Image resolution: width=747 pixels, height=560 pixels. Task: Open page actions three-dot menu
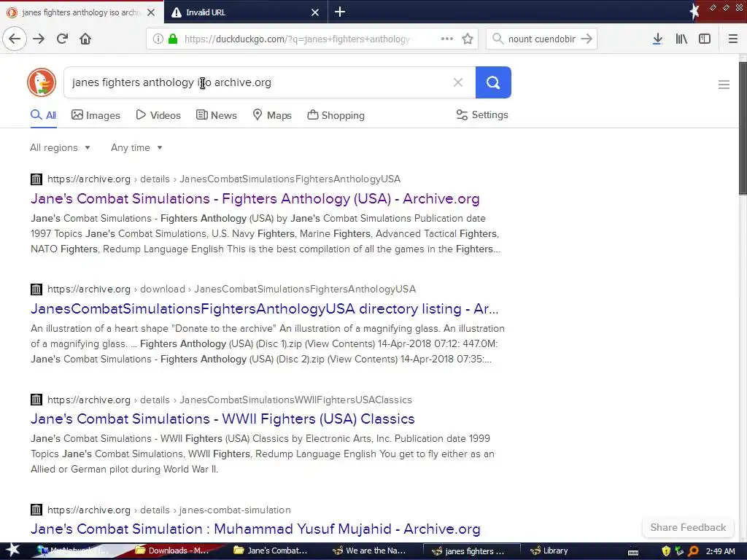click(447, 39)
